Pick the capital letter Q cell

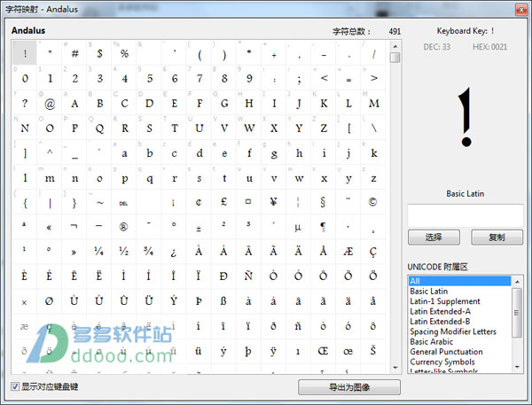99,129
